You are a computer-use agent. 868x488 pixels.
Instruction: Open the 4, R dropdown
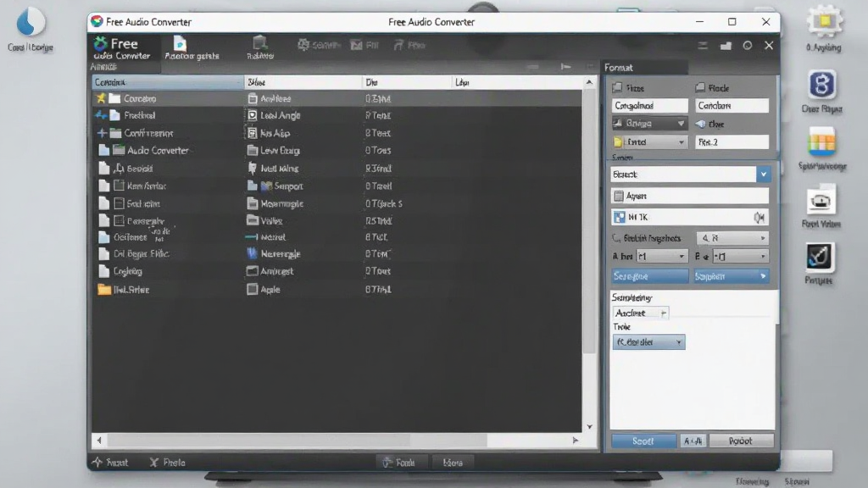(732, 238)
